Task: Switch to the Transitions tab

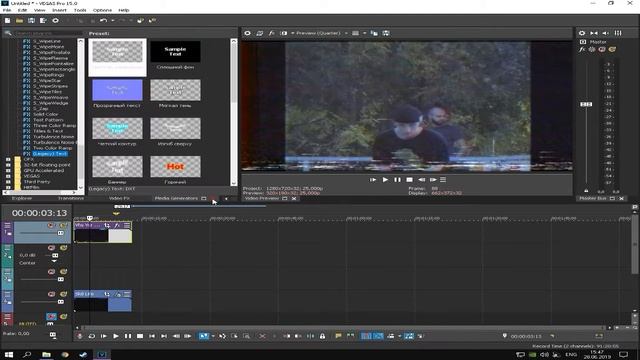Action: coord(71,198)
